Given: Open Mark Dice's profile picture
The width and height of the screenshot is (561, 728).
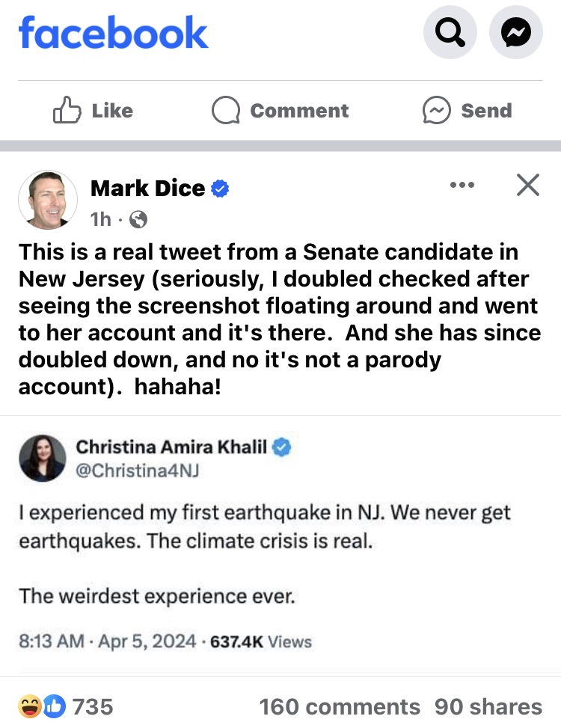Looking at the screenshot, I should [47, 200].
